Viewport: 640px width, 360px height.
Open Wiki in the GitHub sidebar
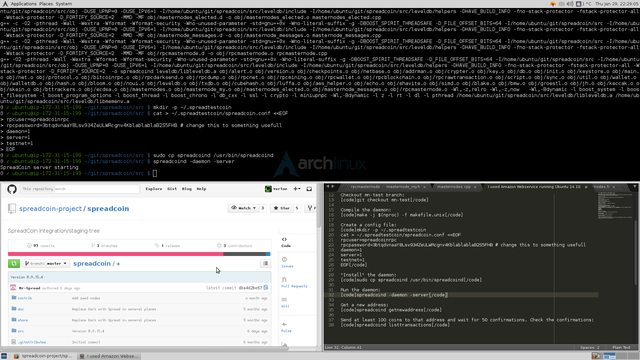(285, 302)
